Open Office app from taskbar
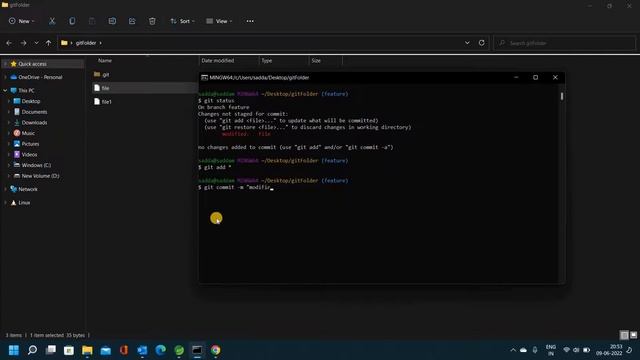 tap(124, 350)
